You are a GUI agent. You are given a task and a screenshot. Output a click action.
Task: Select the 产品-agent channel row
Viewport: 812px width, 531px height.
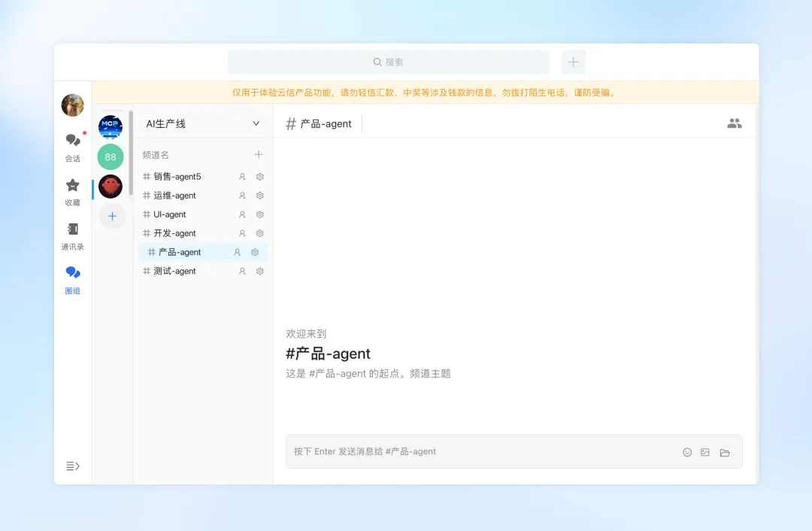pyautogui.click(x=203, y=252)
